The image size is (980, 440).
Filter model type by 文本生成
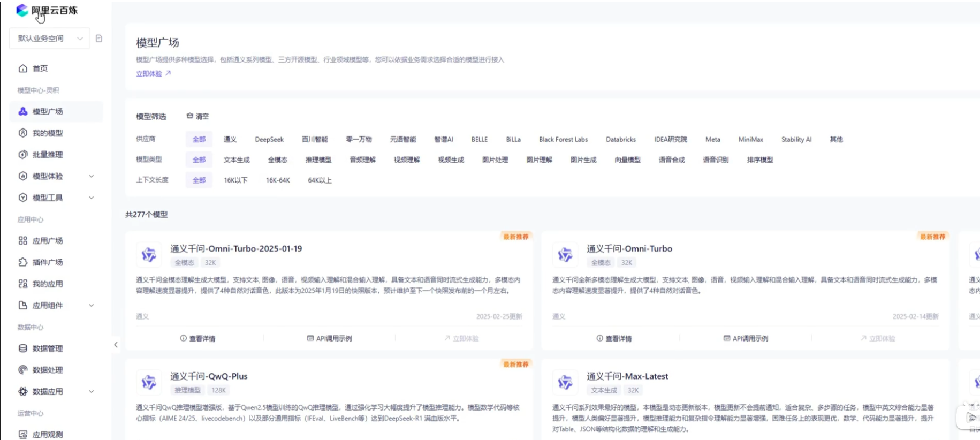pos(237,160)
